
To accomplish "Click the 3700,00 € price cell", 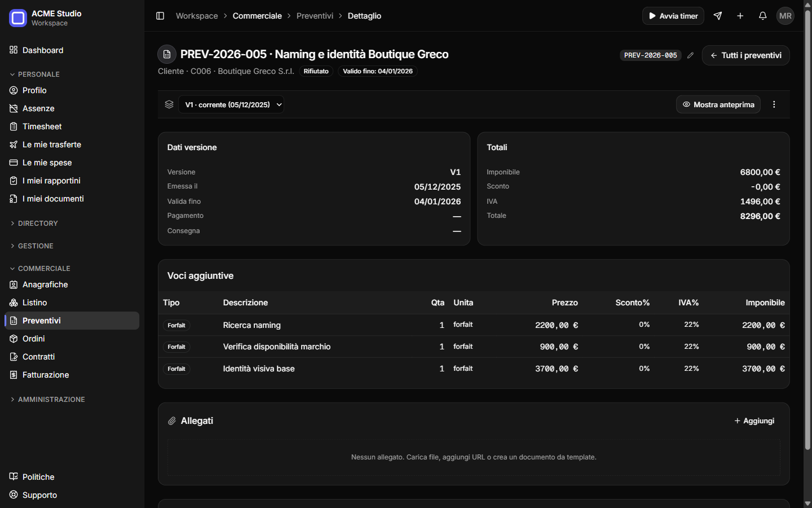I will tap(557, 369).
